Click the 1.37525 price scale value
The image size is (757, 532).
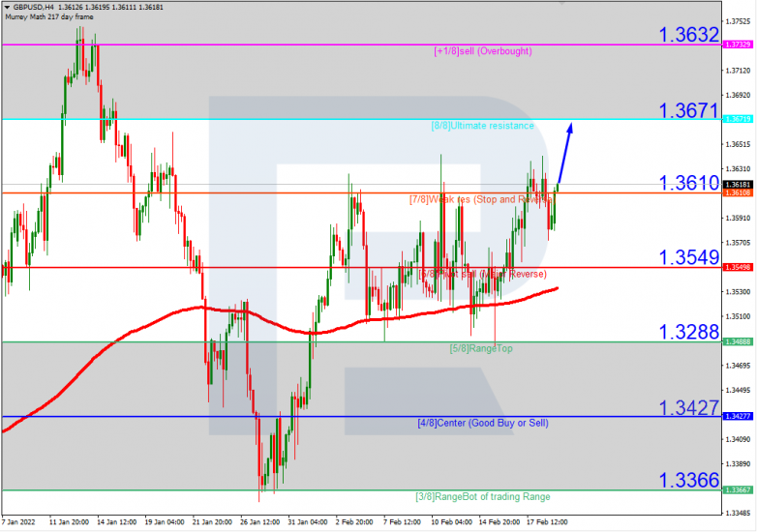[x=739, y=21]
